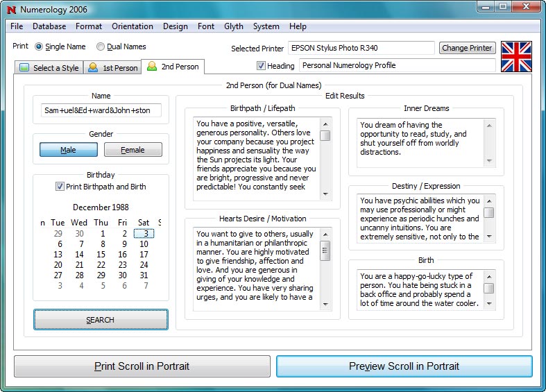Viewport: 546px width, 392px height.
Task: Click the Hearts Desire scrollbar thumb
Action: tap(325, 250)
